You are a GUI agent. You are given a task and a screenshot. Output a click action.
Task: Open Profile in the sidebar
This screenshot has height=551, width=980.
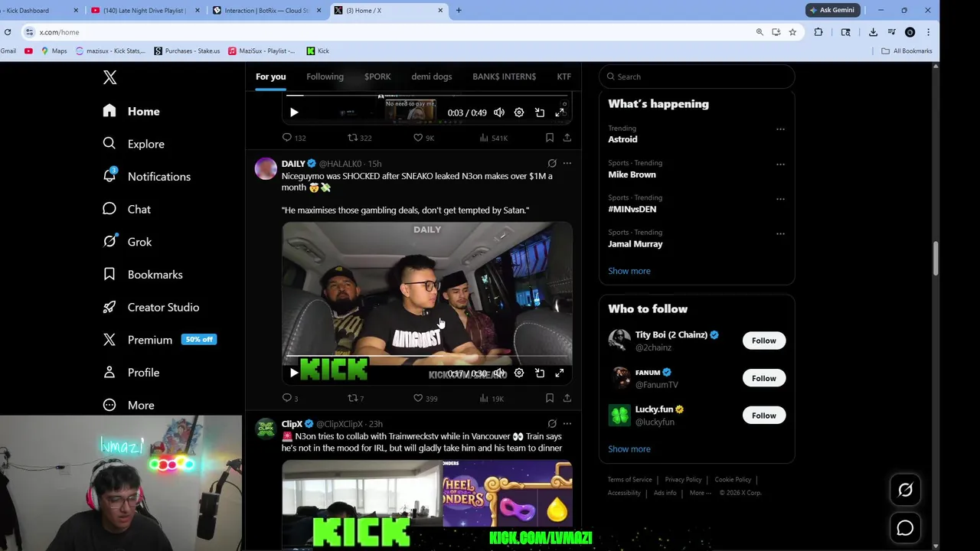click(132, 372)
